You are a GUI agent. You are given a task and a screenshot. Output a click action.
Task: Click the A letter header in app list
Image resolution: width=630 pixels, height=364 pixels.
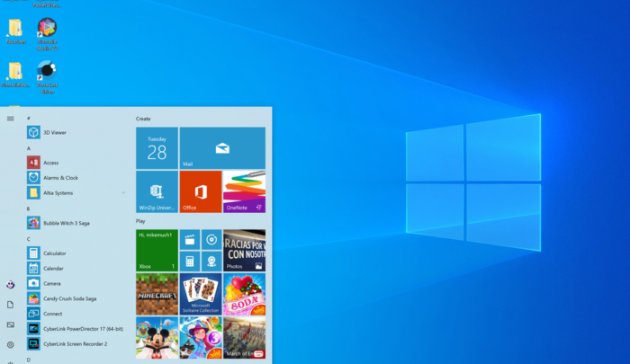coord(29,148)
